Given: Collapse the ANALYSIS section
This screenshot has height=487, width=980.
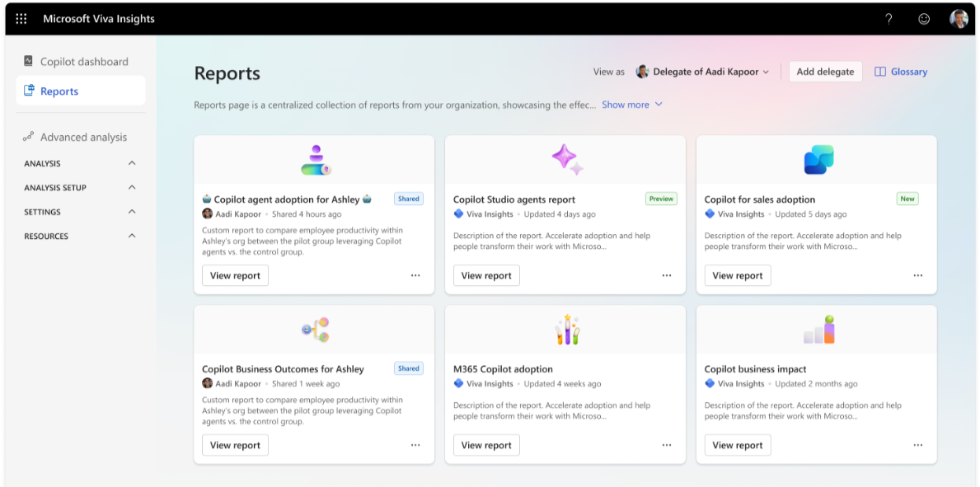Looking at the screenshot, I should (x=132, y=163).
